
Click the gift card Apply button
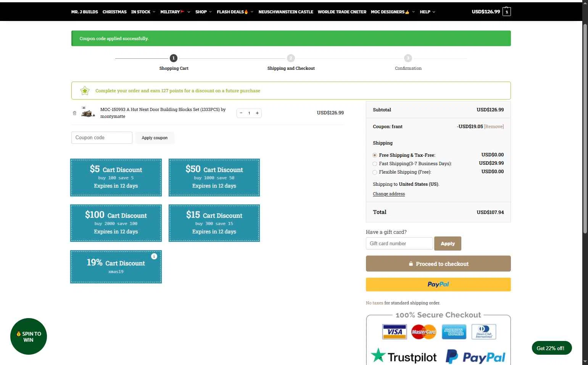[448, 243]
